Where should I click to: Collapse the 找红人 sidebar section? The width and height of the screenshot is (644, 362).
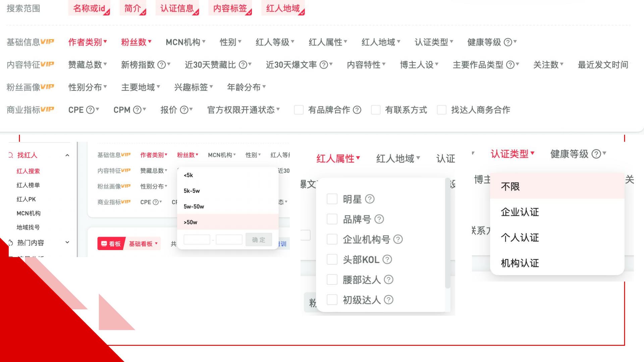coord(67,155)
